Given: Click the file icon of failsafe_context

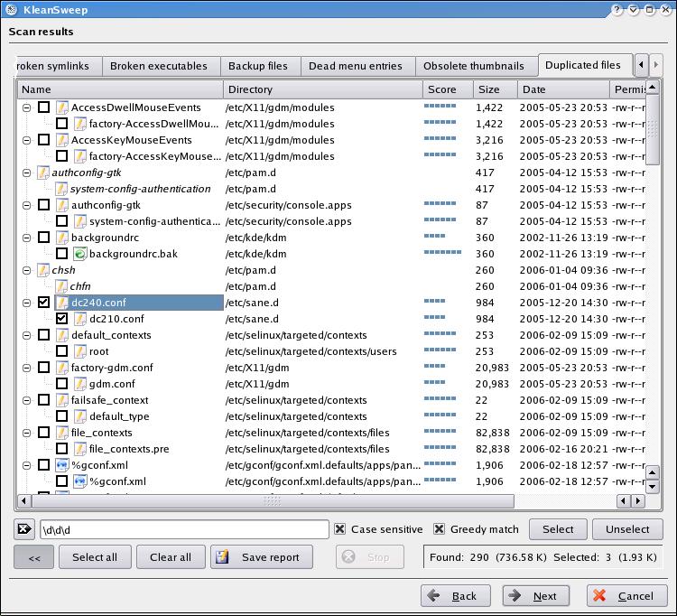Looking at the screenshot, I should [62, 400].
